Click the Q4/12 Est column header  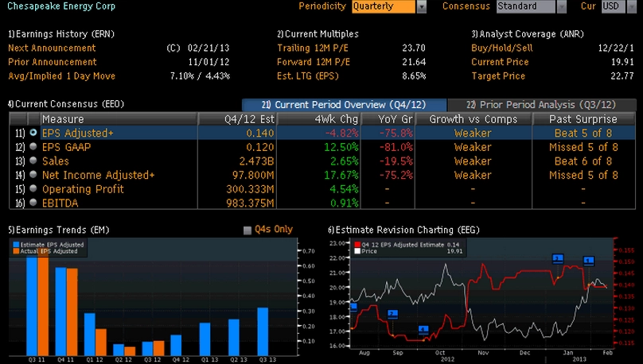tap(237, 119)
